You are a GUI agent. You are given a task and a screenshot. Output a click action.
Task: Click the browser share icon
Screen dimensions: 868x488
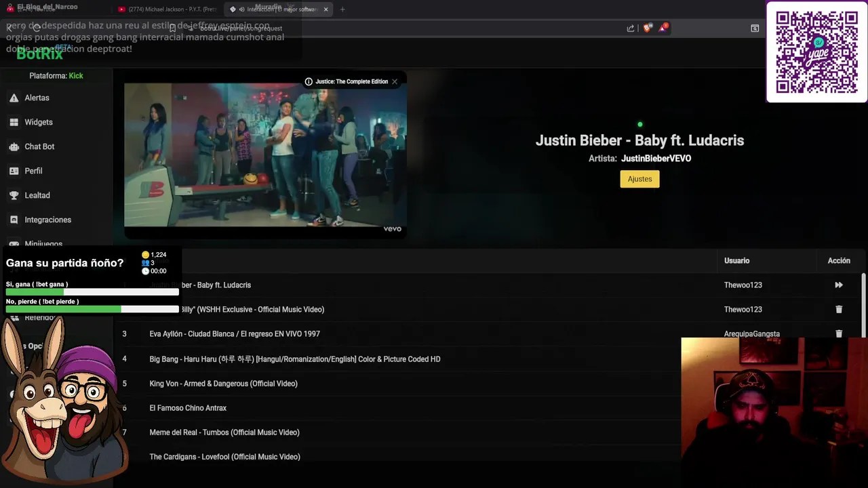pos(631,28)
